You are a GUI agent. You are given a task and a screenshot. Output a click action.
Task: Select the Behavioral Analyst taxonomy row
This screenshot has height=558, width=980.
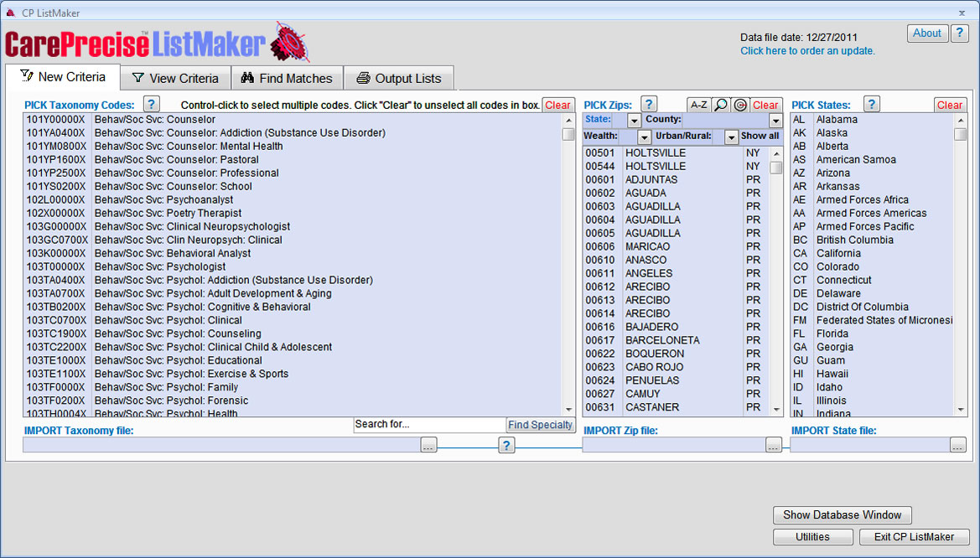click(x=293, y=253)
